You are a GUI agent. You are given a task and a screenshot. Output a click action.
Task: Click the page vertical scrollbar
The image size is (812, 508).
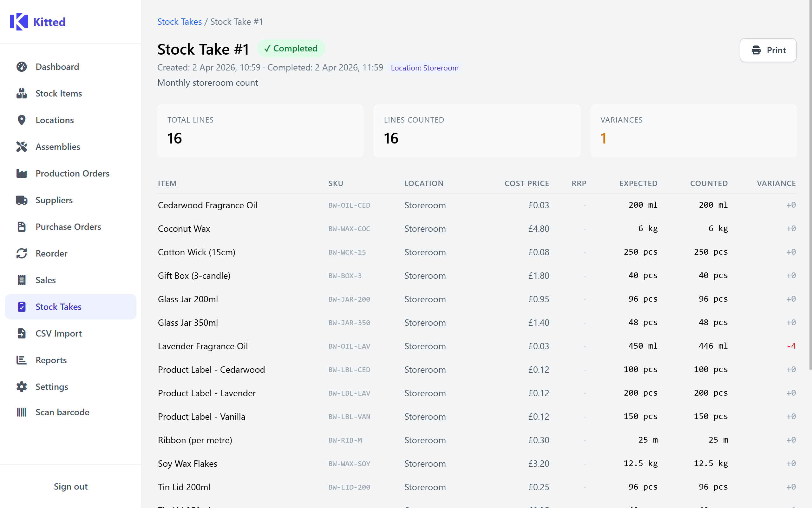point(810,185)
